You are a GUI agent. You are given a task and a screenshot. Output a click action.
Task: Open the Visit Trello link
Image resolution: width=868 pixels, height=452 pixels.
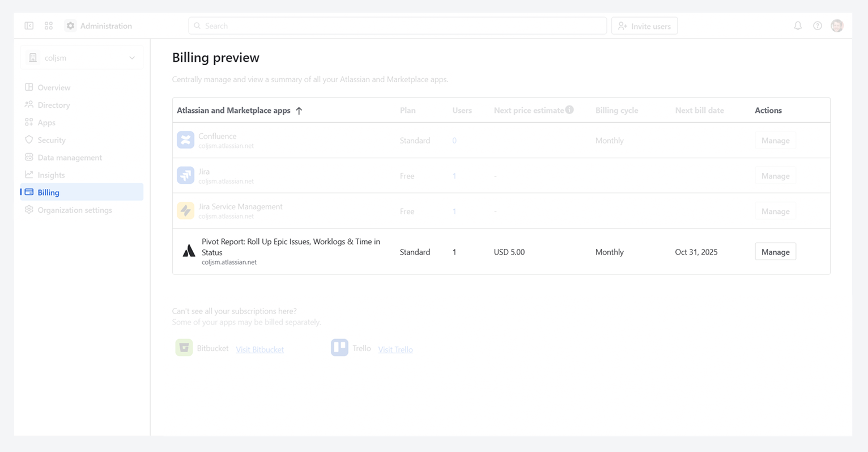(395, 349)
